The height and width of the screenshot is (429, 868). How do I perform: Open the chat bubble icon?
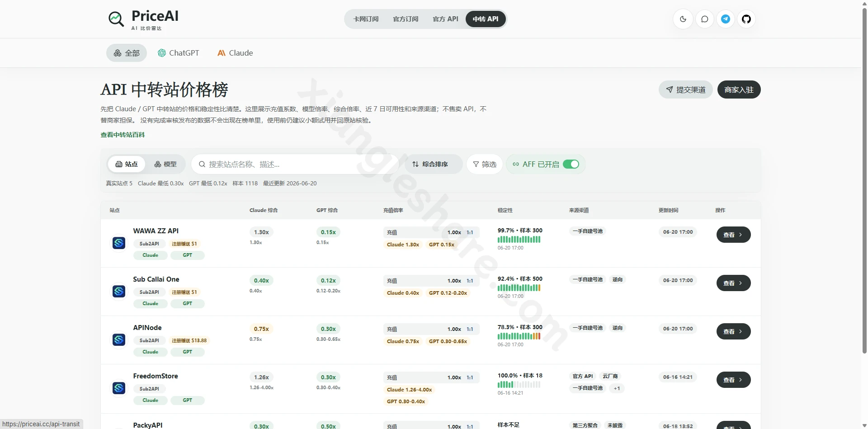(x=704, y=19)
